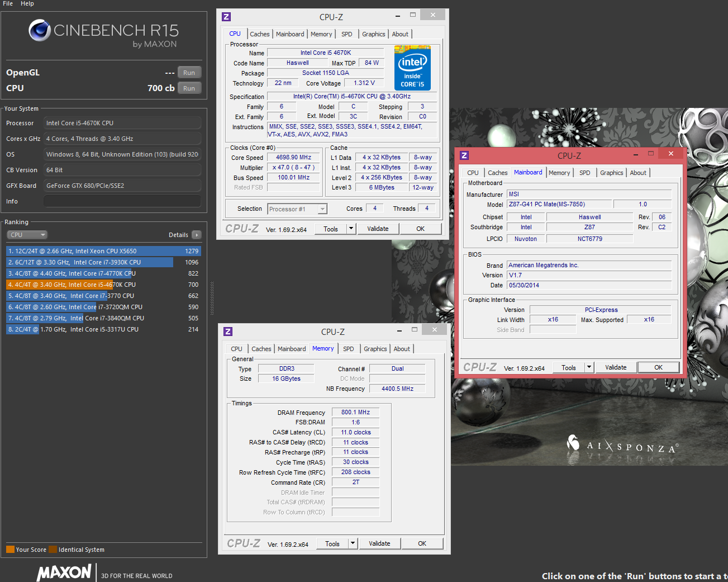Switch to SPD tab in Memory CPU-Z window
The width and height of the screenshot is (728, 582).
(x=349, y=349)
